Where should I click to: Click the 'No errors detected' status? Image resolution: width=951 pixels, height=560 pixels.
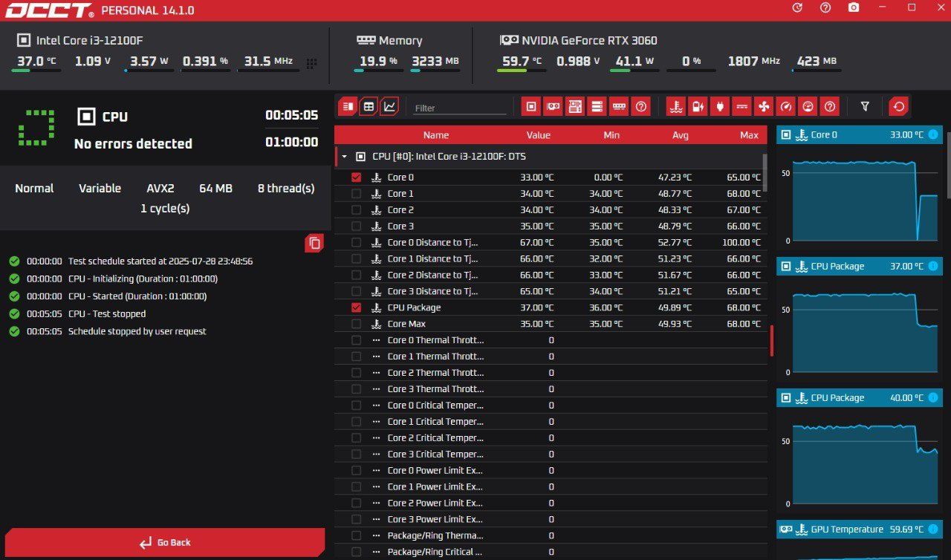(x=133, y=143)
